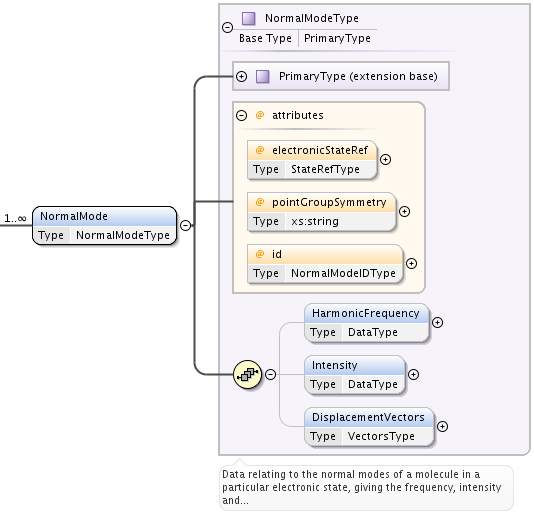Expand the Intensity element

[413, 375]
